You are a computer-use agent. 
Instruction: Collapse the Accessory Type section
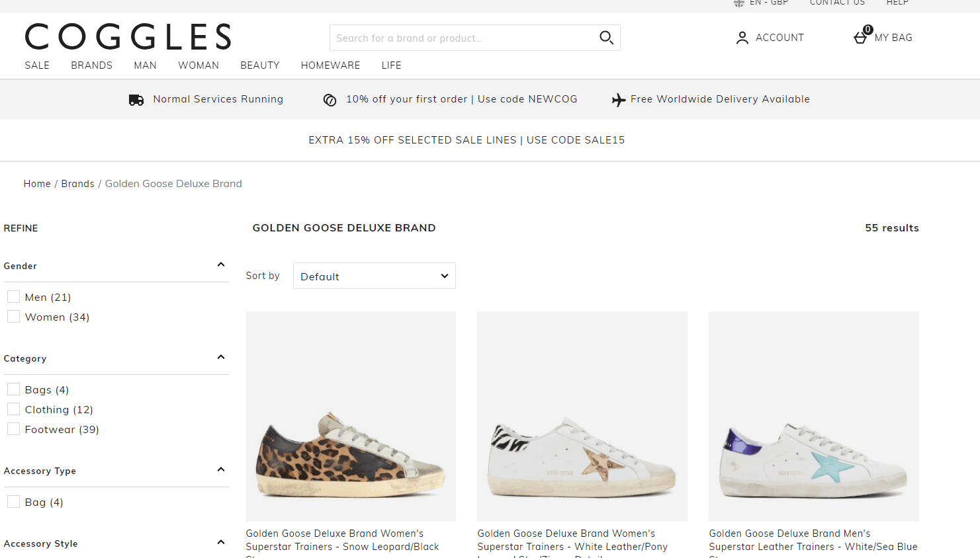click(221, 469)
